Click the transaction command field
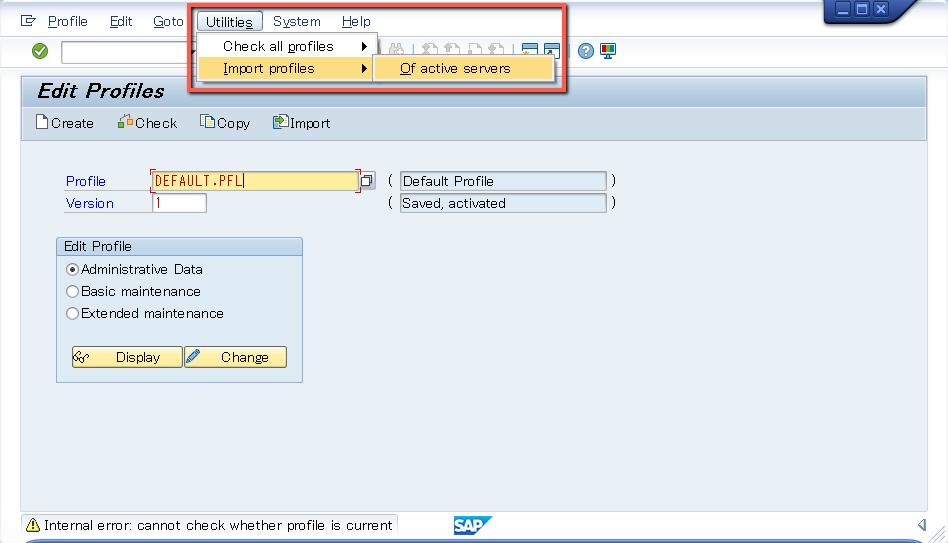The height and width of the screenshot is (543, 948). pyautogui.click(x=126, y=52)
